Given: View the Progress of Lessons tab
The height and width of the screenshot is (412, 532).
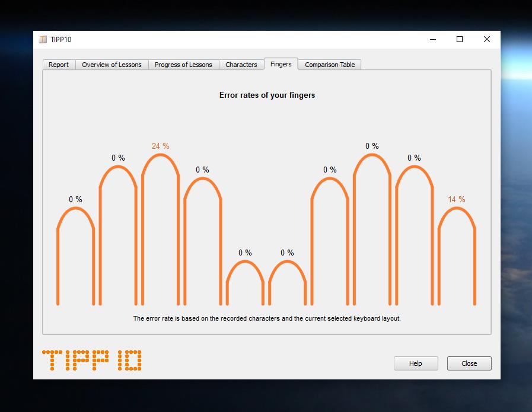Looking at the screenshot, I should 183,65.
